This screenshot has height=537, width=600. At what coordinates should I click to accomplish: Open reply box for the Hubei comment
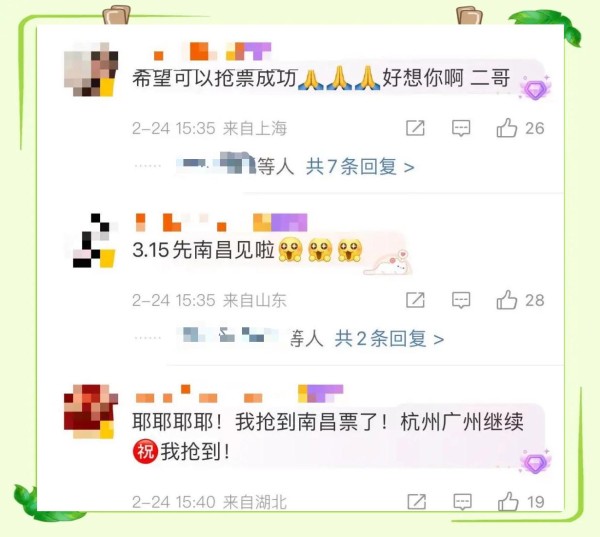[462, 502]
